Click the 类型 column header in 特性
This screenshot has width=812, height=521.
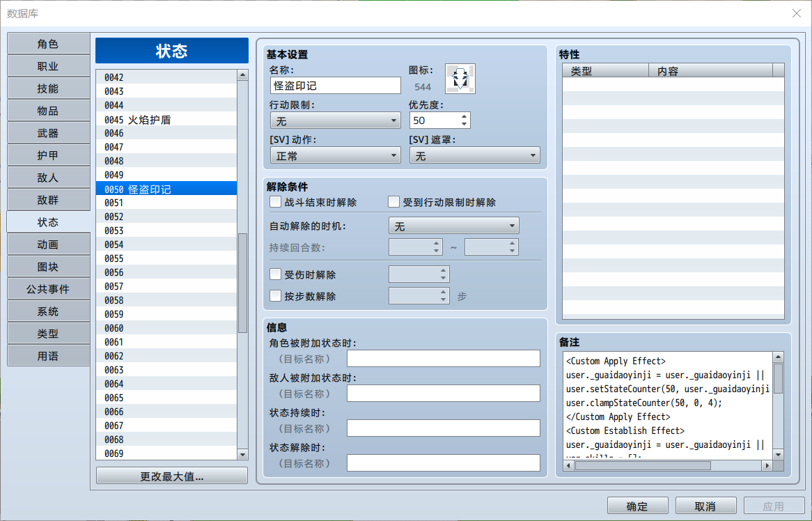coord(605,71)
